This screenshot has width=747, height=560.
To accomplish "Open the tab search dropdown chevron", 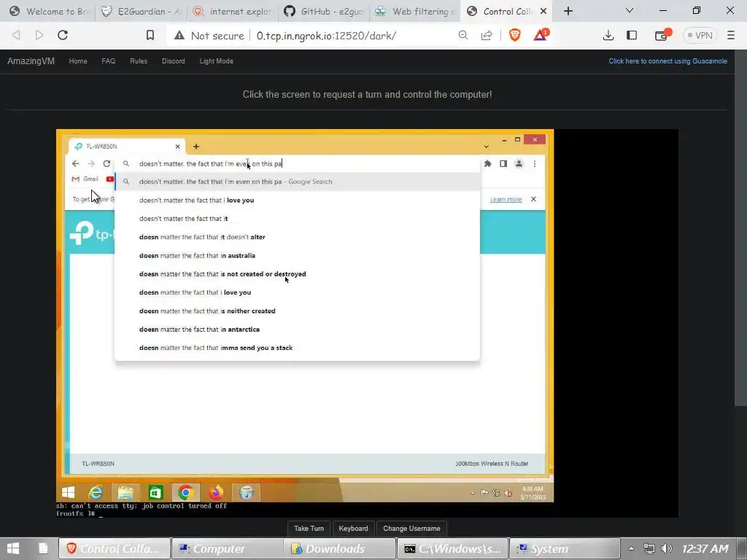I will (630, 10).
